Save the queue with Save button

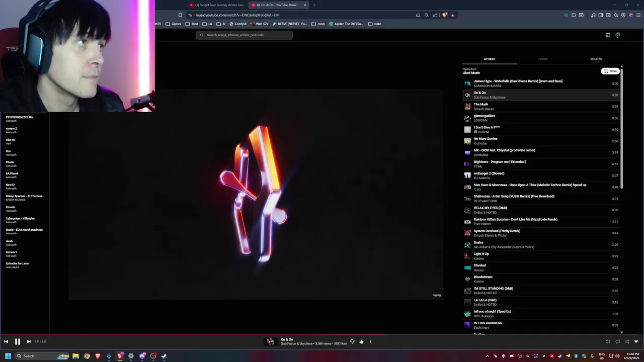[x=610, y=71]
